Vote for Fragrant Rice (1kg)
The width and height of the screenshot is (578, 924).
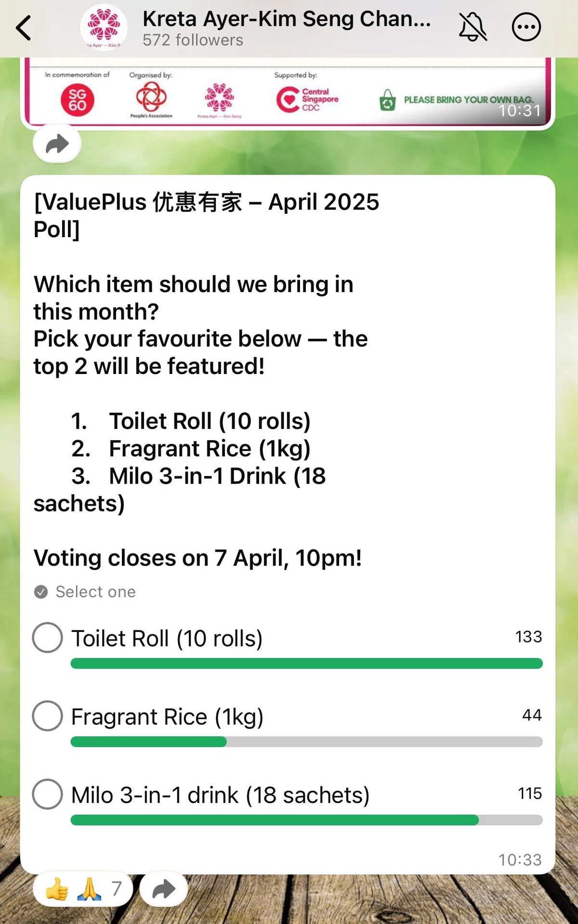(x=48, y=716)
